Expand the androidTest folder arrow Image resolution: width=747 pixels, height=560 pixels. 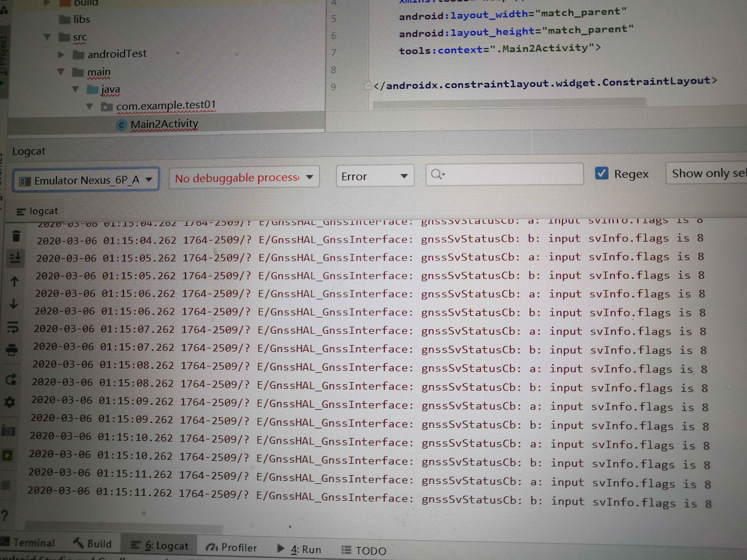coord(61,55)
